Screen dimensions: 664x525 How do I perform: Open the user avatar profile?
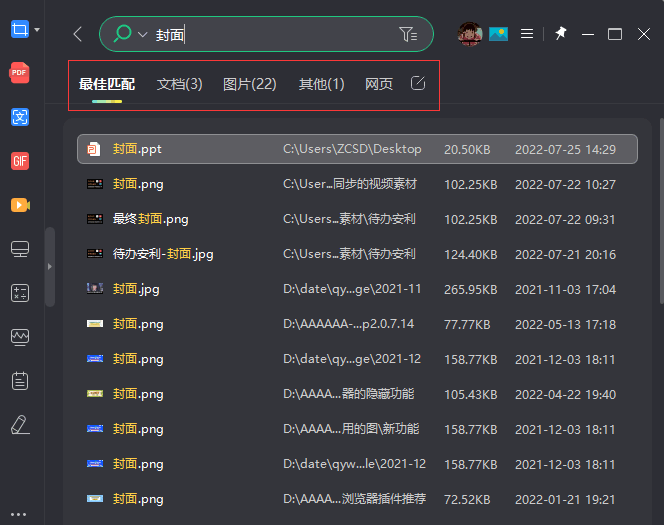click(470, 34)
